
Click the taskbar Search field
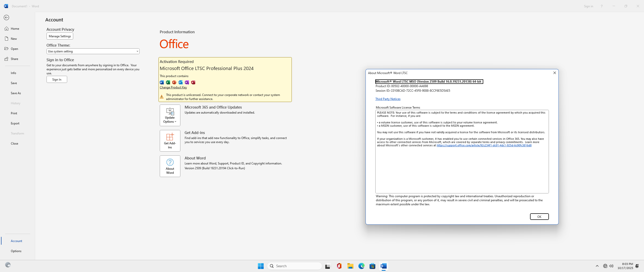pos(294,266)
